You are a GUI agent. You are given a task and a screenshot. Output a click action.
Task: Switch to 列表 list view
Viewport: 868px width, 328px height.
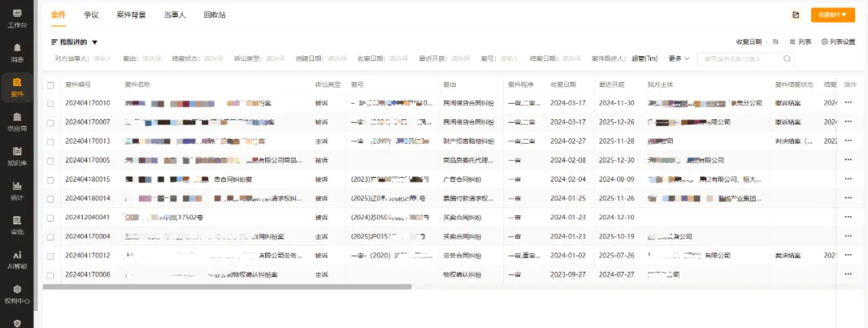801,42
